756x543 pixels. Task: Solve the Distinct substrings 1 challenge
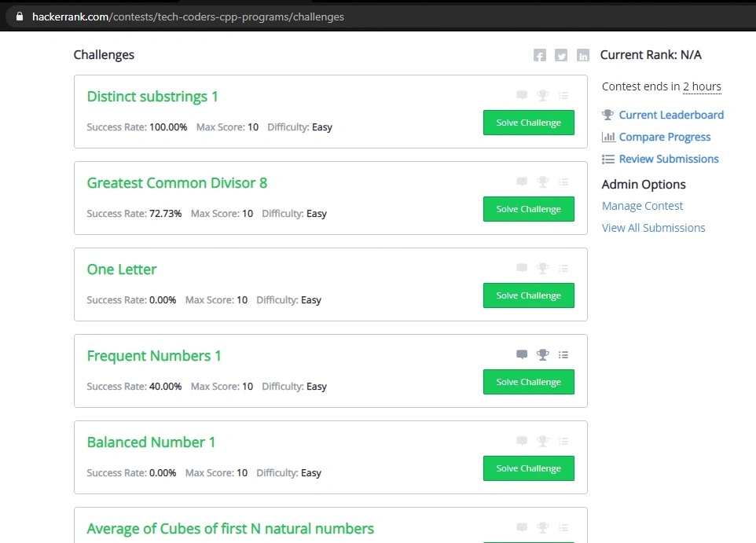[x=528, y=123]
